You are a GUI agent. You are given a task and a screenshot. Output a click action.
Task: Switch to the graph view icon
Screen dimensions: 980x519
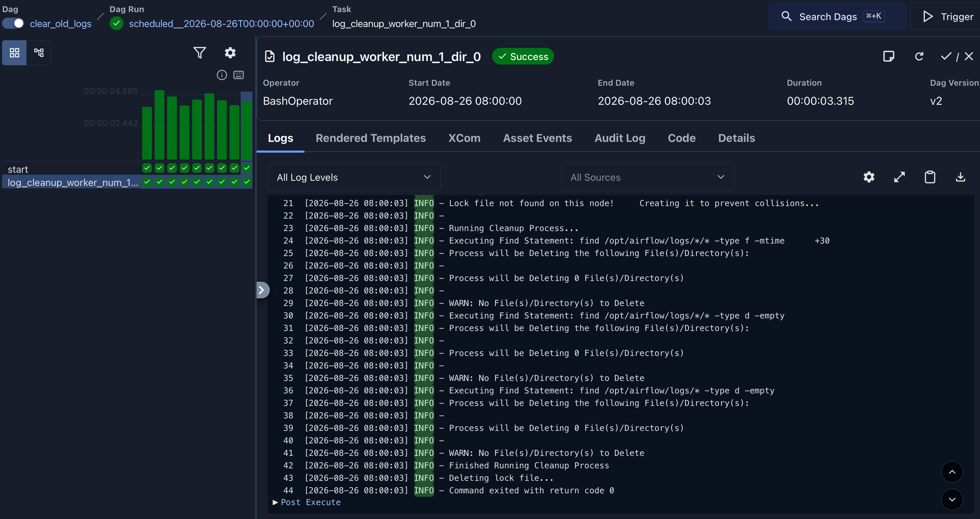click(x=39, y=52)
